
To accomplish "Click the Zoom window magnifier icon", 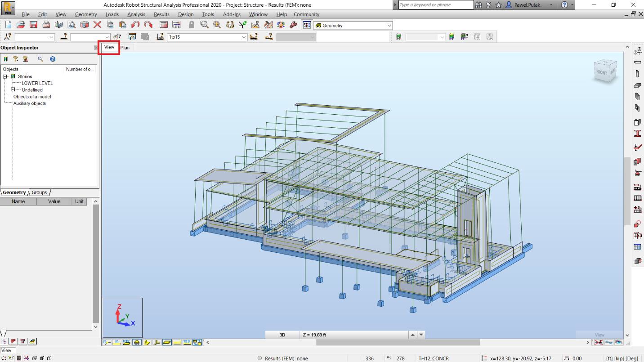I will pyautogui.click(x=205, y=25).
